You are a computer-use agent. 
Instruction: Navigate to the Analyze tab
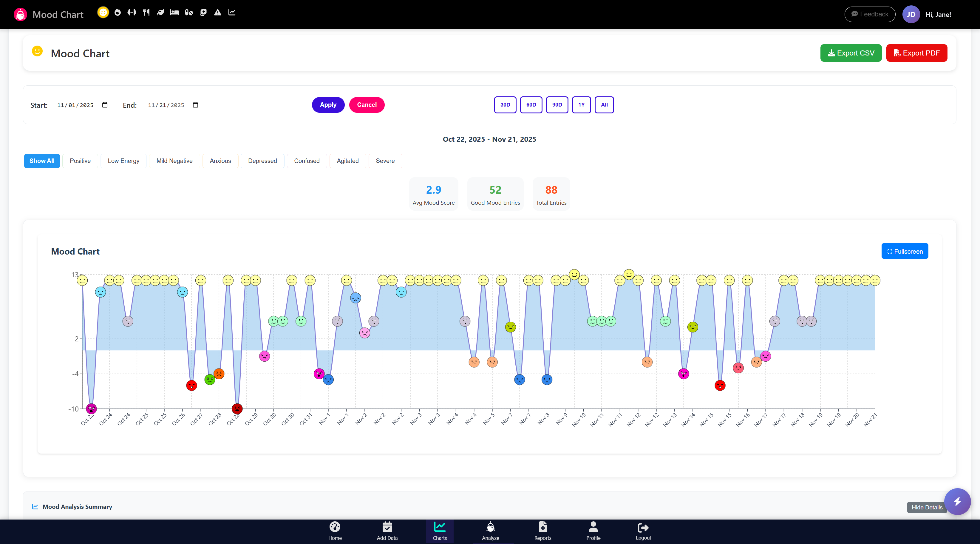tap(490, 531)
